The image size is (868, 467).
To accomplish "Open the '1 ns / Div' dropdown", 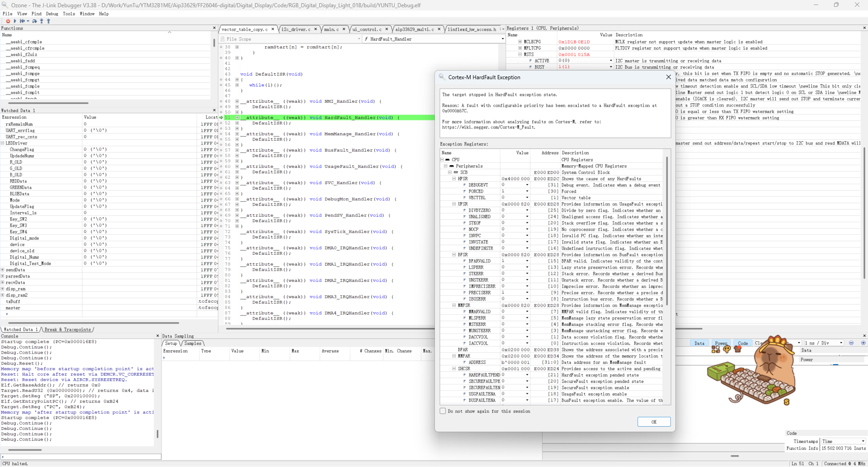I will tap(823, 343).
